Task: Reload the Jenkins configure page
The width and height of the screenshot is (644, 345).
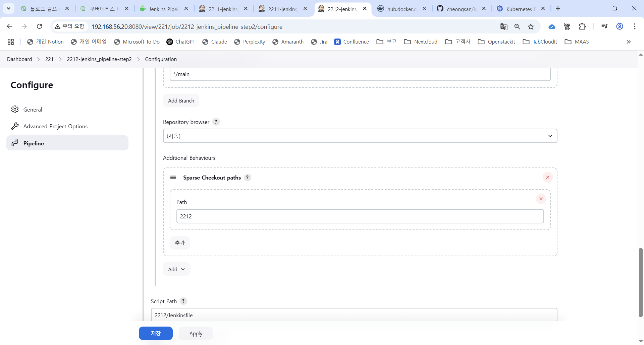Action: 39,26
